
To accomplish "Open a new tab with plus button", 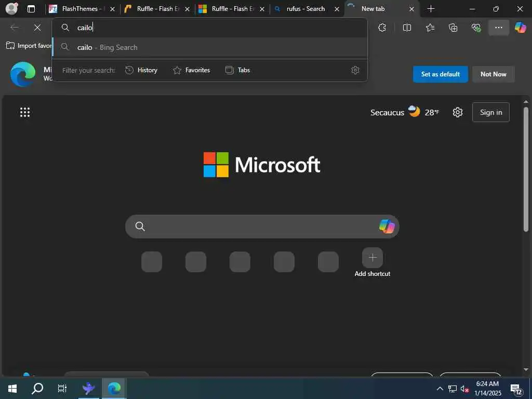I will pos(431,9).
